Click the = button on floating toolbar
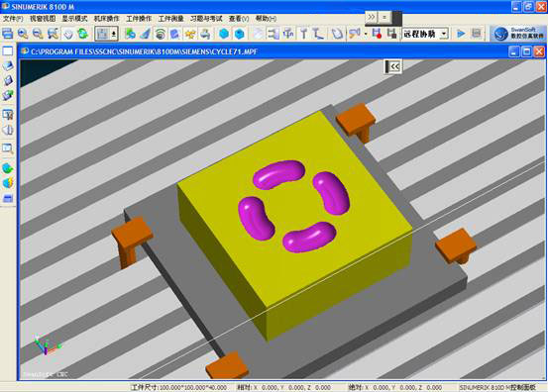The image size is (548, 392). (x=384, y=17)
